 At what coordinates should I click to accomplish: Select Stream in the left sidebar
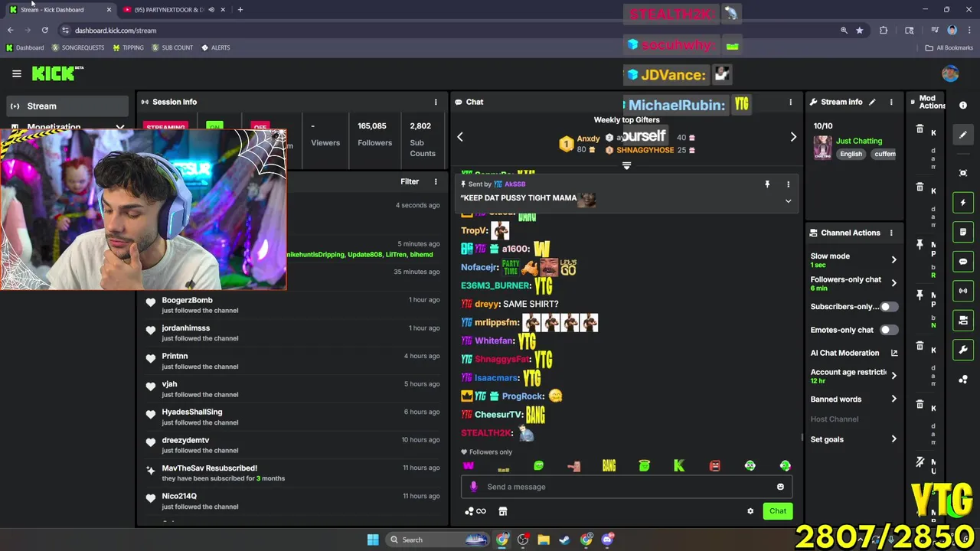pos(67,106)
